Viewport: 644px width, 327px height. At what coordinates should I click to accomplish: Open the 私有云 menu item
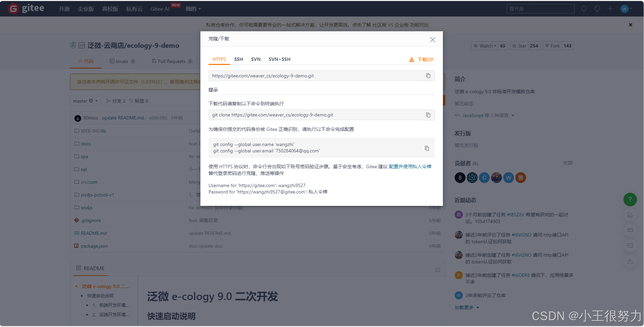(134, 9)
